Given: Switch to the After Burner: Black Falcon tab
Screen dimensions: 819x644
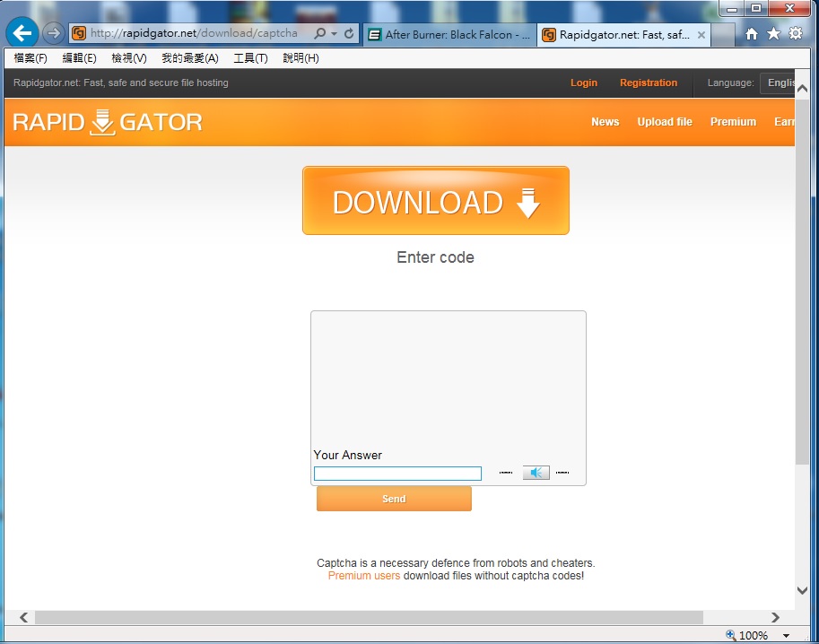Looking at the screenshot, I should 450,35.
